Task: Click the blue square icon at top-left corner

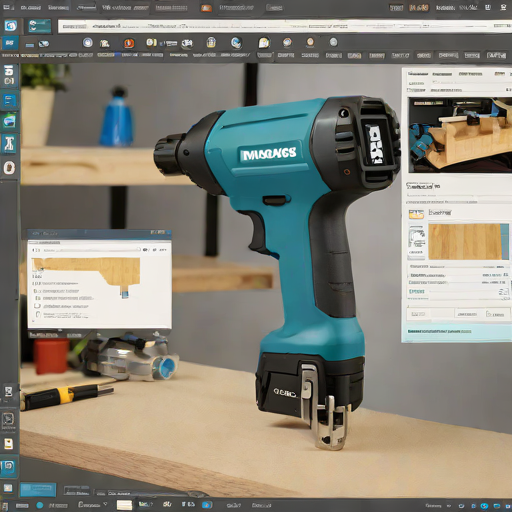Action: (10, 26)
